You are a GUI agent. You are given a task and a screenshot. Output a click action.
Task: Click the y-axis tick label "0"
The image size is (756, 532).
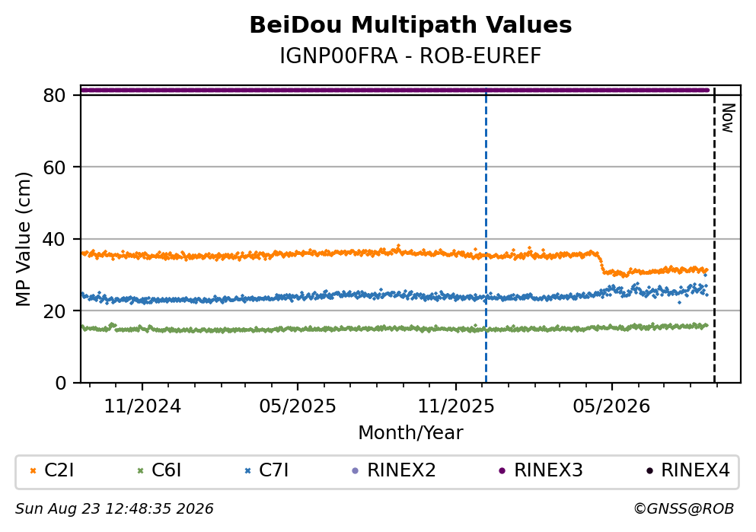point(60,383)
